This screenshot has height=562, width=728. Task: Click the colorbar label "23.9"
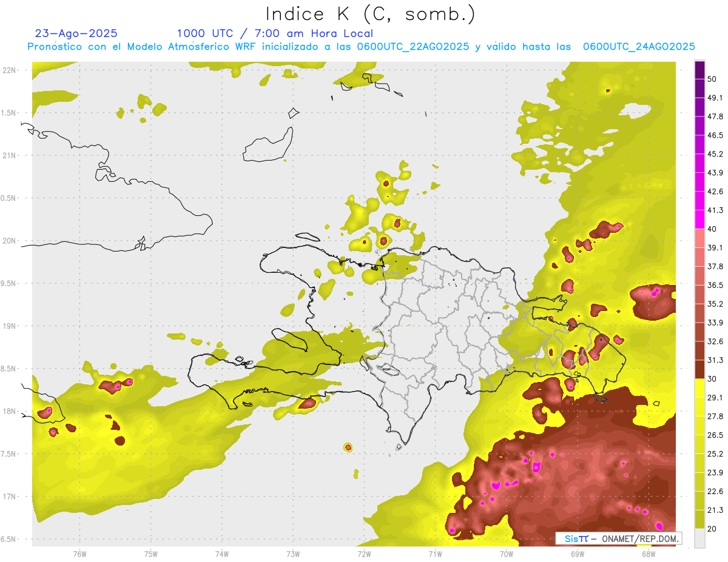click(715, 473)
